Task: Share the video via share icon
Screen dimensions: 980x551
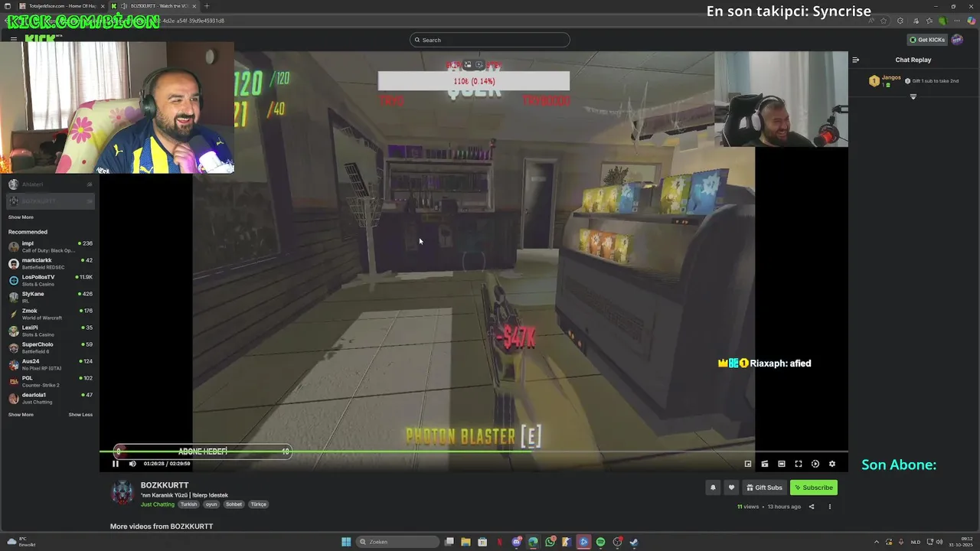Action: pyautogui.click(x=812, y=507)
